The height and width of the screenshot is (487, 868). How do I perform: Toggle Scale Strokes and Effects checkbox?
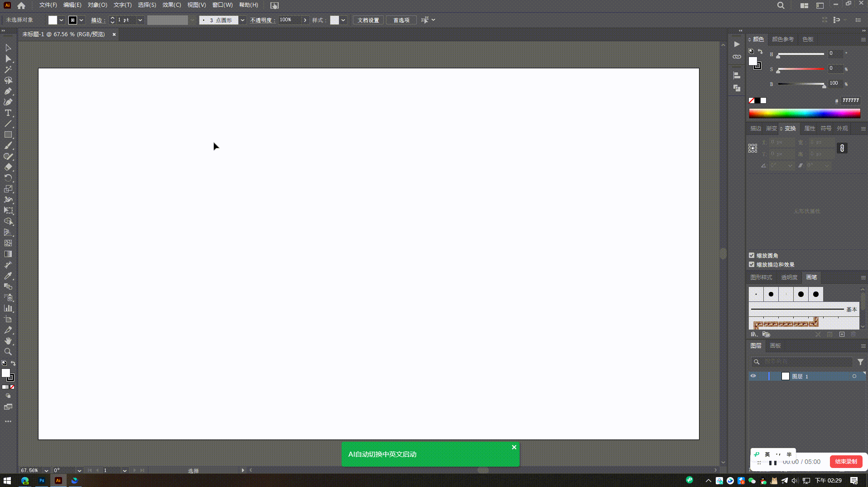pyautogui.click(x=752, y=264)
